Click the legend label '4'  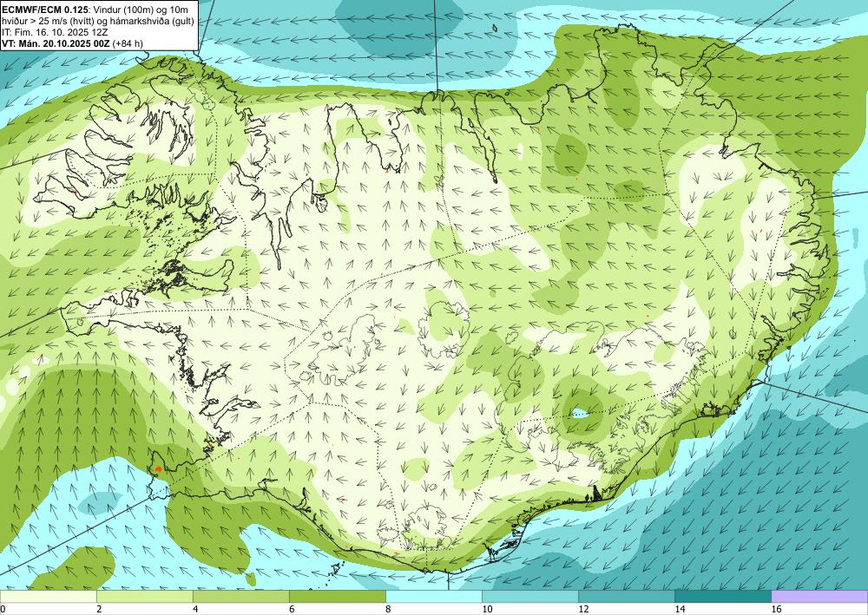(x=195, y=609)
